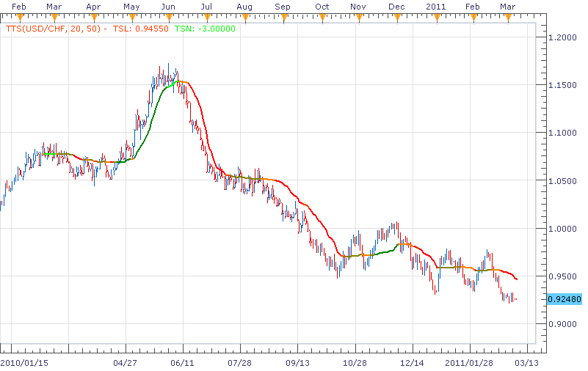Screen dimensions: 588x371
Task: Click the orange marker under Apr
Action: pyautogui.click(x=94, y=18)
